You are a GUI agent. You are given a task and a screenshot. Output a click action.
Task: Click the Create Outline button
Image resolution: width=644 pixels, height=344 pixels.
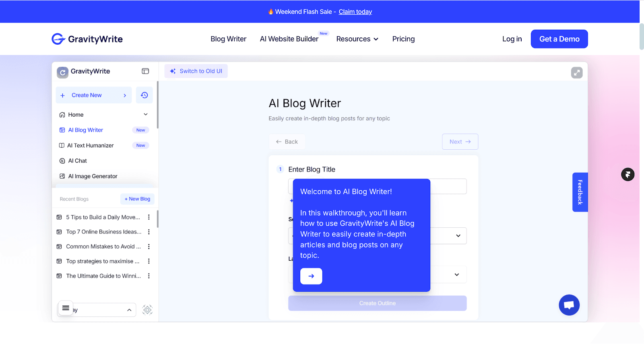pyautogui.click(x=378, y=303)
